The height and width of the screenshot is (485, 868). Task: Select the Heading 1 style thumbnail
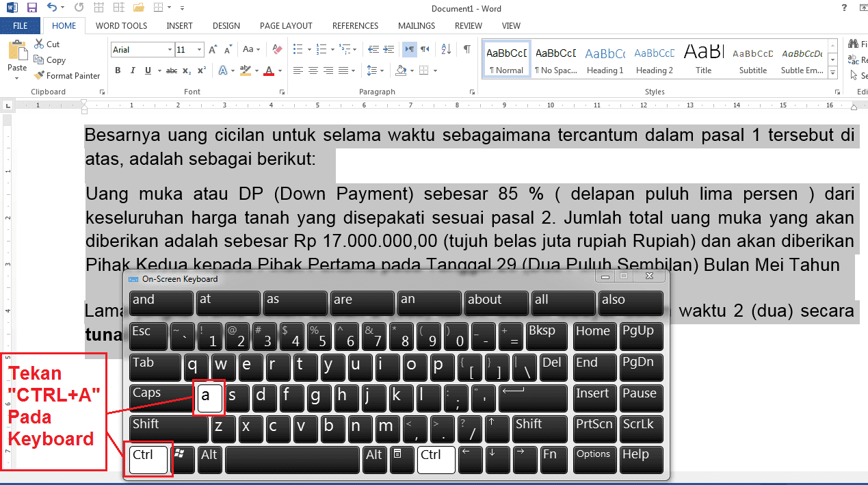[605, 60]
